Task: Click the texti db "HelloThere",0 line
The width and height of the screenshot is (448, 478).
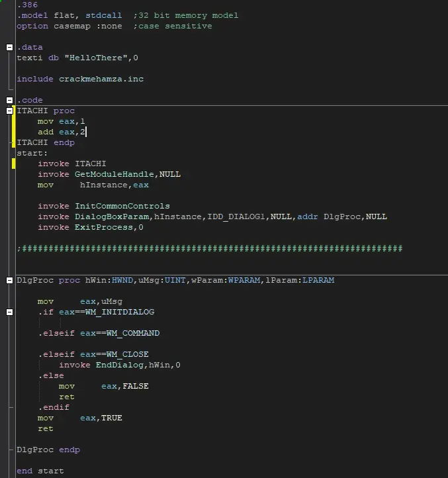Action: 77,58
